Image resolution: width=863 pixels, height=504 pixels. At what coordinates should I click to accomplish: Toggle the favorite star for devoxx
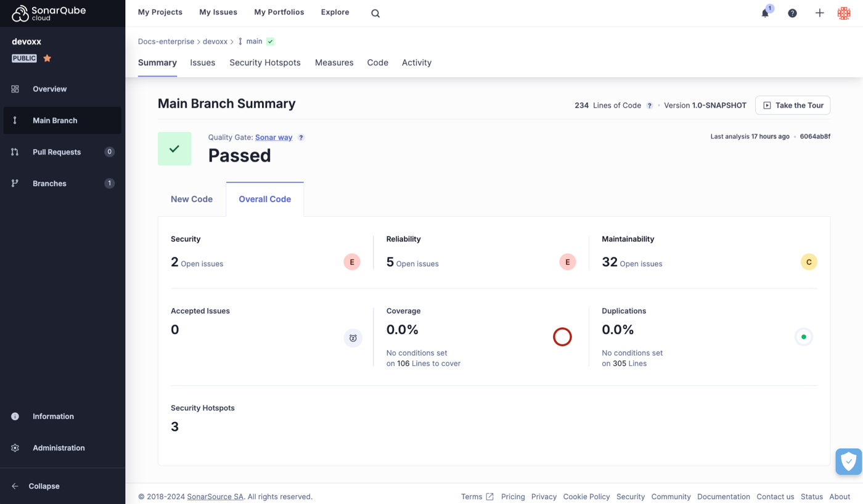point(47,58)
